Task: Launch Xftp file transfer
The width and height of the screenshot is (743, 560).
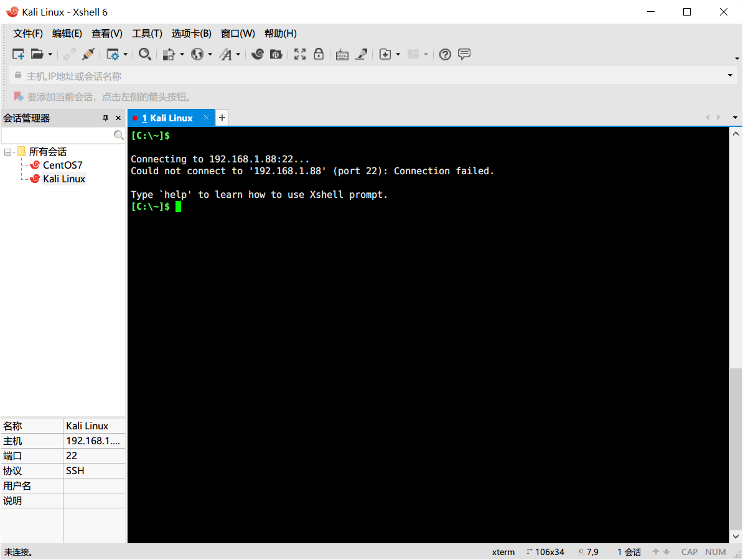Action: click(276, 54)
